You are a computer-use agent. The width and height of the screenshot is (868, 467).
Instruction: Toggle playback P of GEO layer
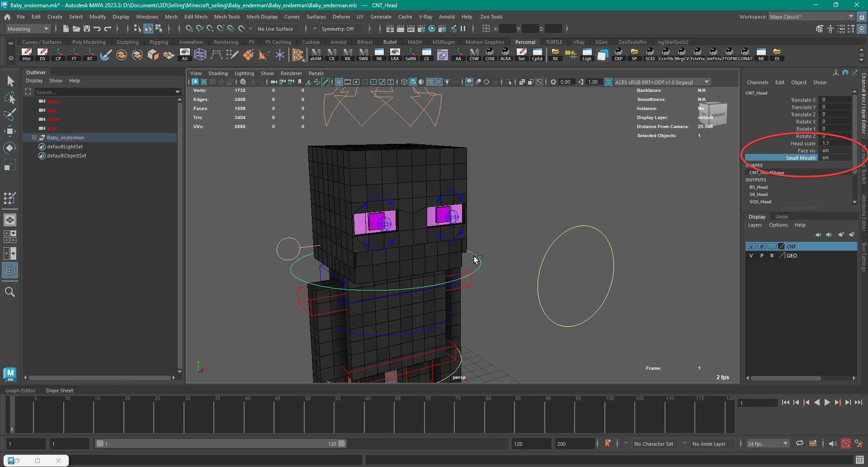click(762, 256)
